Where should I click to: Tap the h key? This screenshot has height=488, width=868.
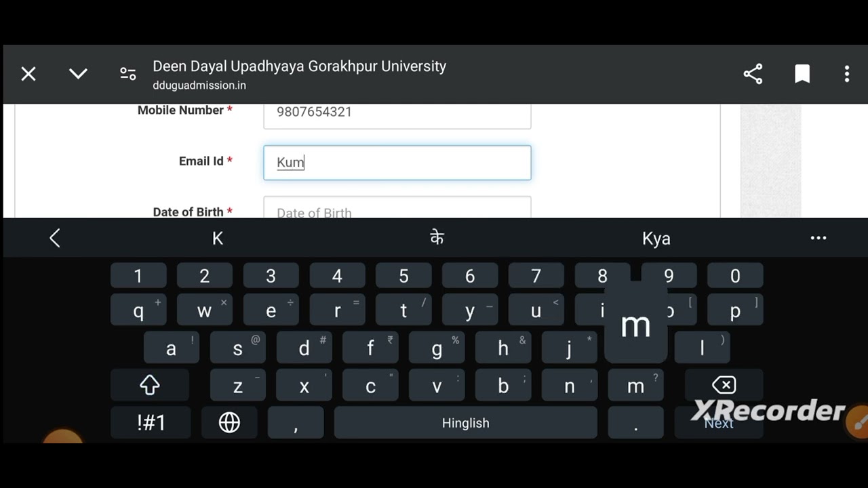[x=503, y=348]
